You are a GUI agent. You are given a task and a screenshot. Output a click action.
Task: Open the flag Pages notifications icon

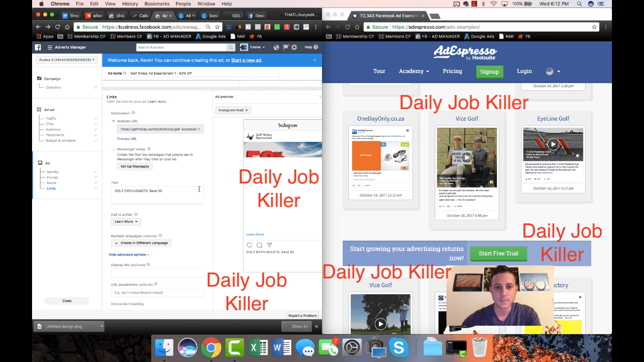pos(286,47)
